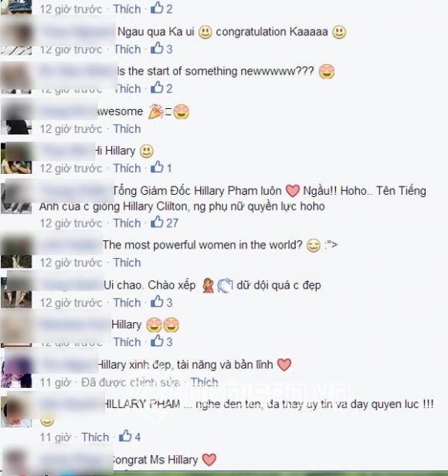Click Thích under 'Tổng Giám Đốc Hillary Phạm' comment
448x476 pixels.
(x=127, y=223)
